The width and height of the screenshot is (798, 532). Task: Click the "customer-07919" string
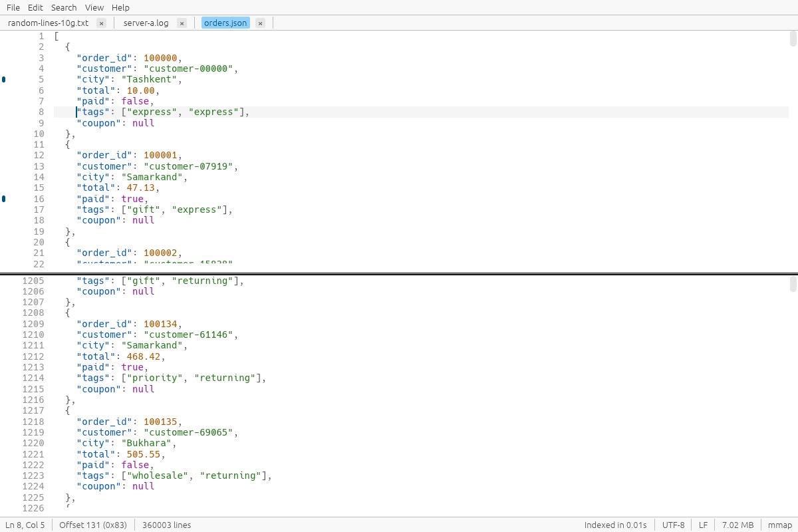(188, 166)
